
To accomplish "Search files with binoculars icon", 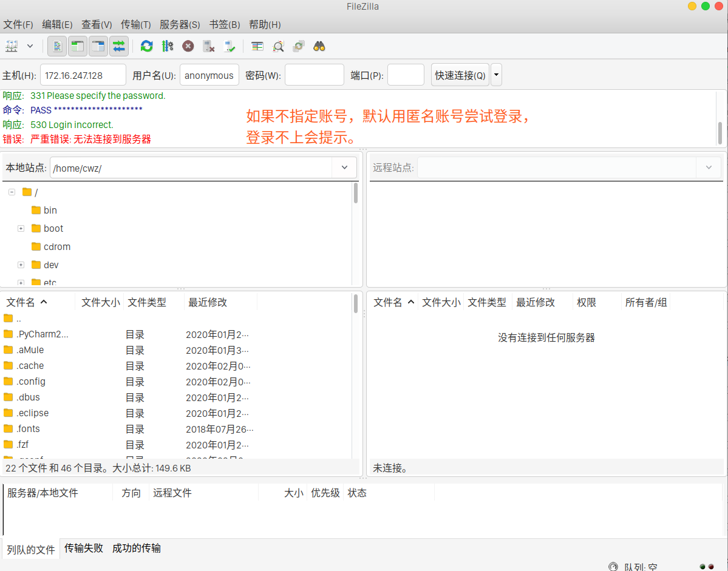I will [x=319, y=46].
